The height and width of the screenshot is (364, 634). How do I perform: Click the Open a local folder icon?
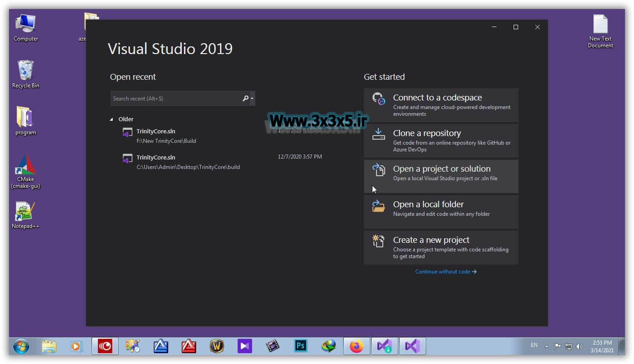coord(378,206)
